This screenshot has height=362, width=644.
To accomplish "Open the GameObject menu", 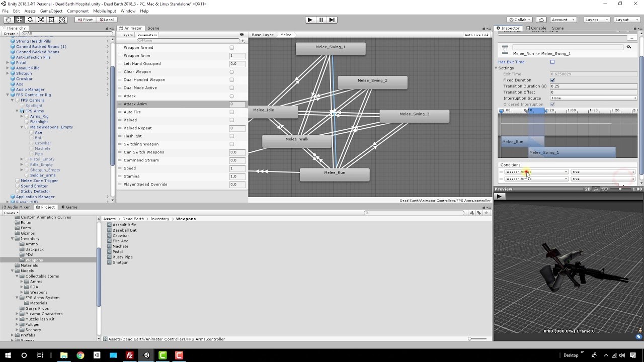I will 51,11.
